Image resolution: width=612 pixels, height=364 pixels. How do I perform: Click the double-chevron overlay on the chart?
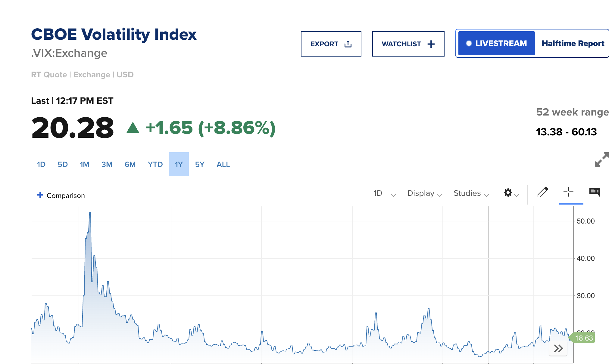click(558, 348)
